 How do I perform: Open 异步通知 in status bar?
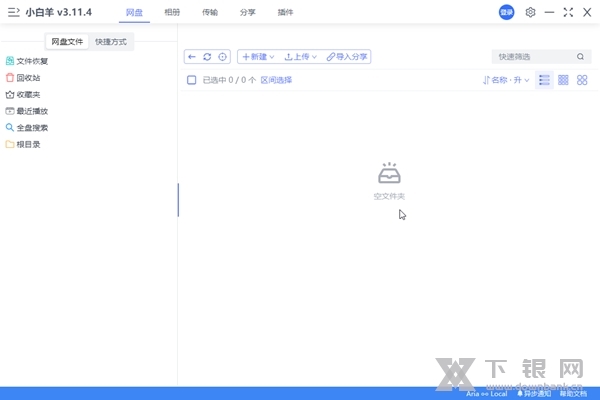534,394
